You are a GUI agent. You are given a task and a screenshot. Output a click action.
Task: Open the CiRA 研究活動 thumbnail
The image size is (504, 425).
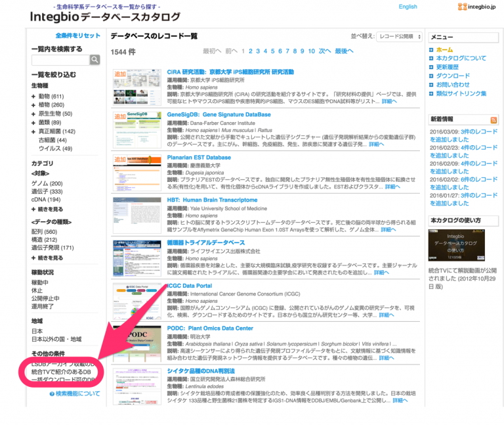click(137, 87)
